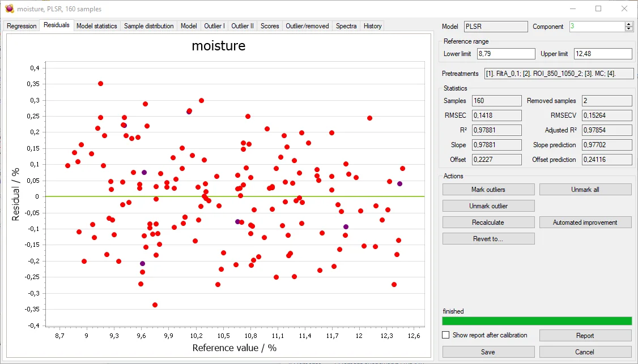Screen dimensions: 638x364
Task: Go to the Scores tab
Action: point(270,26)
